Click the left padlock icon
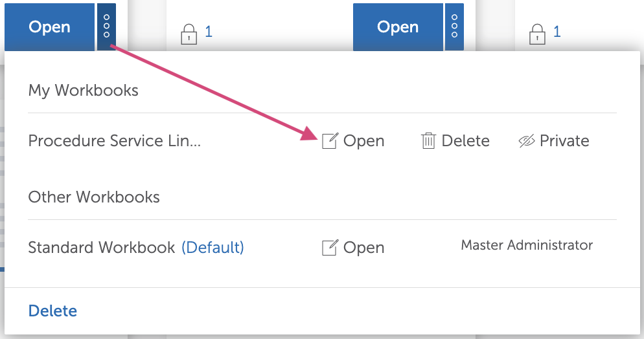The height and width of the screenshot is (339, 644). 189,33
